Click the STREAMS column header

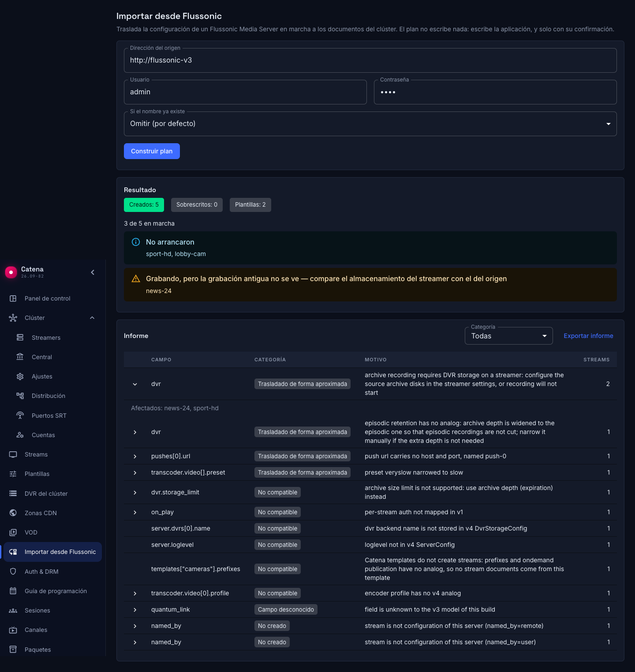coord(596,360)
